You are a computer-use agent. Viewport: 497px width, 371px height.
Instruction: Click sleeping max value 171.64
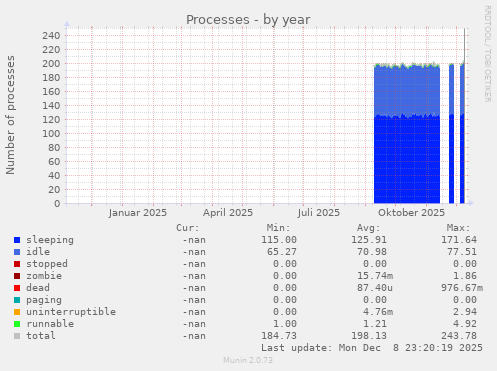[459, 240]
